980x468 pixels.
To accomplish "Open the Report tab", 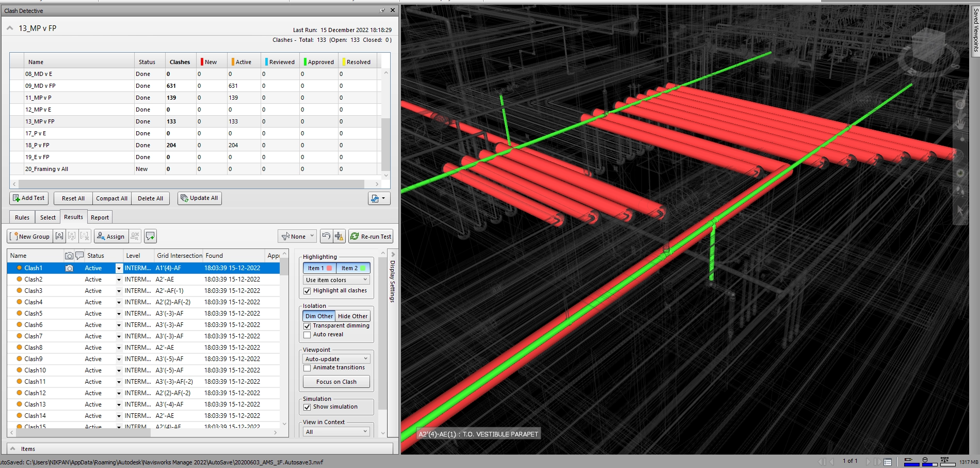I will click(100, 217).
